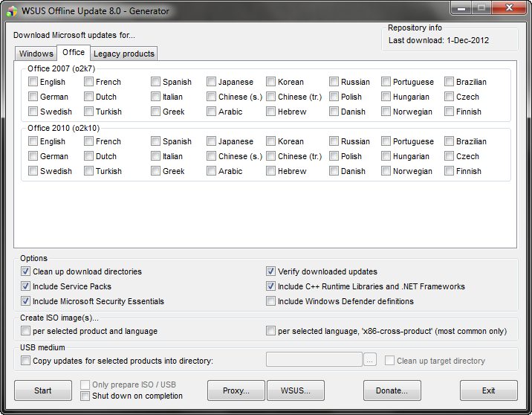Enable Turkish for Office 2007
The width and height of the screenshot is (532, 415).
point(88,112)
